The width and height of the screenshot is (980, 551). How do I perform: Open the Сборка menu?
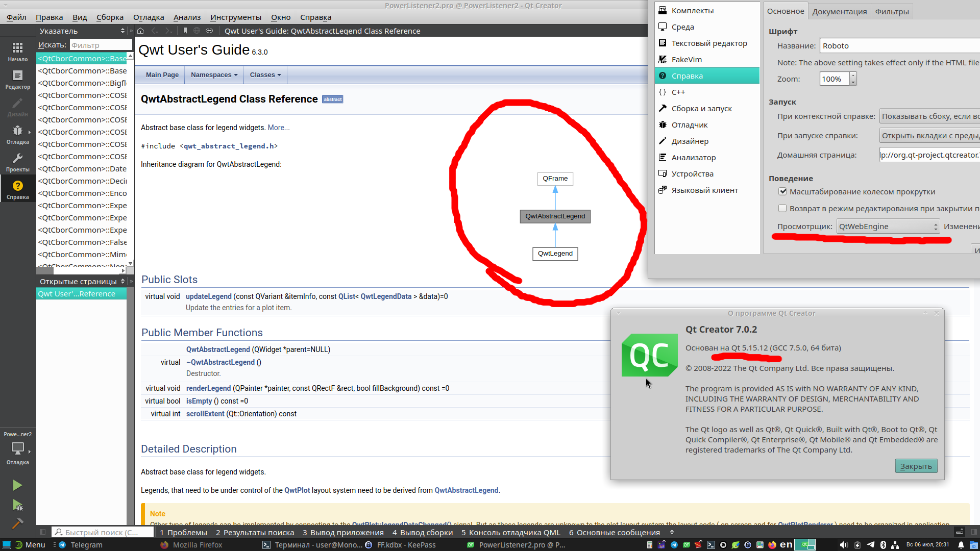[110, 17]
